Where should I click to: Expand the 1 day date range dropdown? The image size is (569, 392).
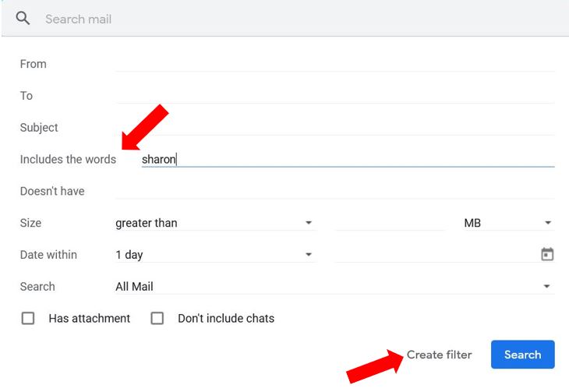coord(216,254)
